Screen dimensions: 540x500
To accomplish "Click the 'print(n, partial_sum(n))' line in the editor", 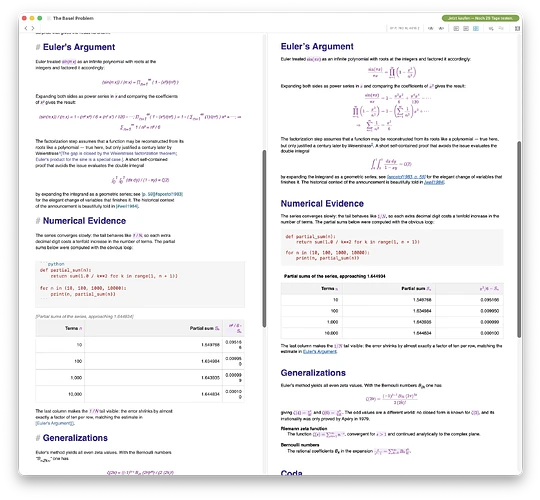I will click(83, 294).
